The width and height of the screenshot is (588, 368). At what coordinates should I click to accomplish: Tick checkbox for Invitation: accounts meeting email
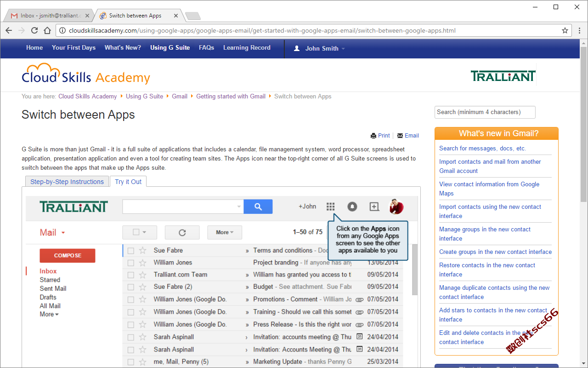click(131, 337)
